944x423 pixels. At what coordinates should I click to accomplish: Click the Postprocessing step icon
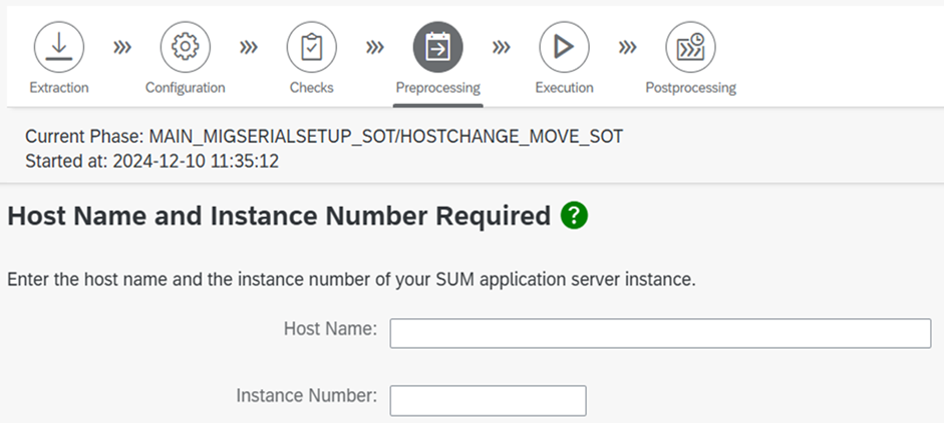(x=690, y=47)
